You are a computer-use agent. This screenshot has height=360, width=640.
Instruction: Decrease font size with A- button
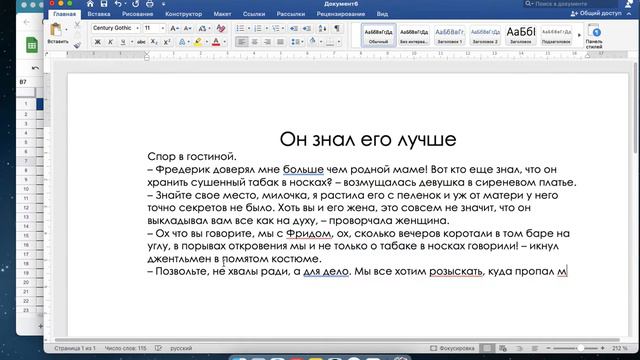pyautogui.click(x=187, y=28)
